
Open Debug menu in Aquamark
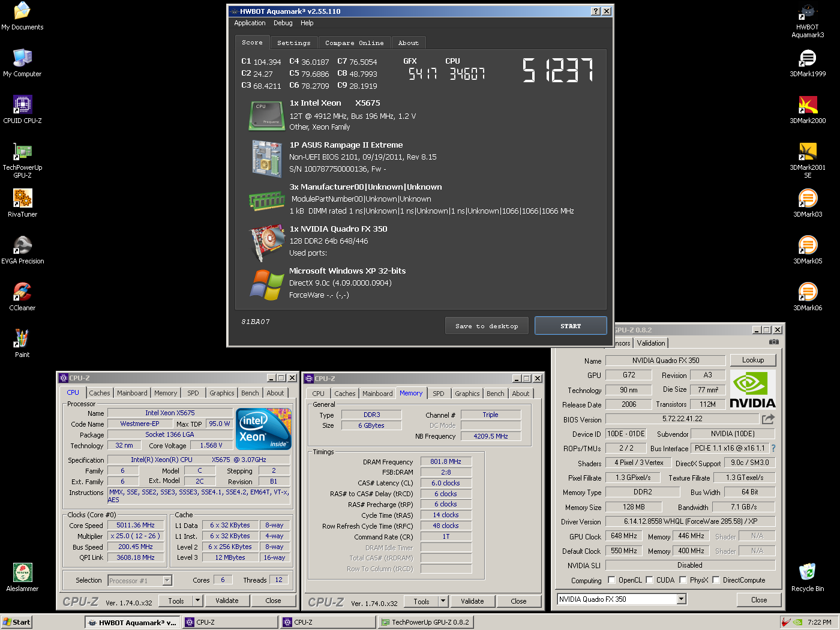click(x=283, y=23)
